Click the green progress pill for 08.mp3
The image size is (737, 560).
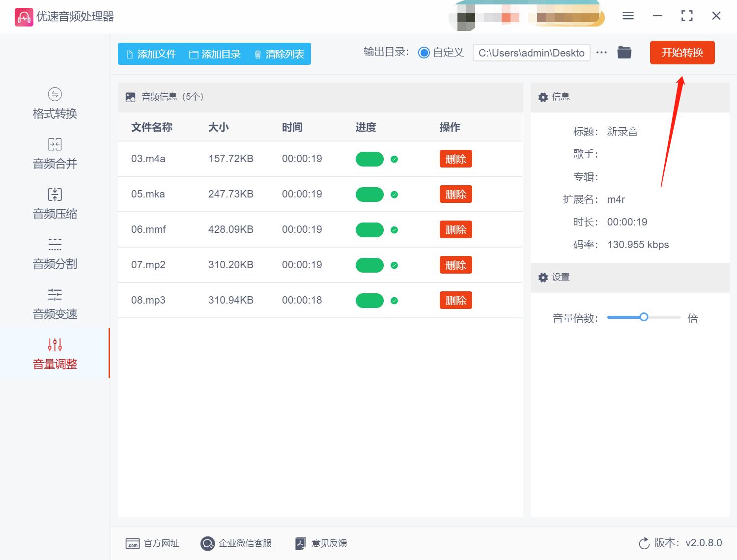pos(369,300)
